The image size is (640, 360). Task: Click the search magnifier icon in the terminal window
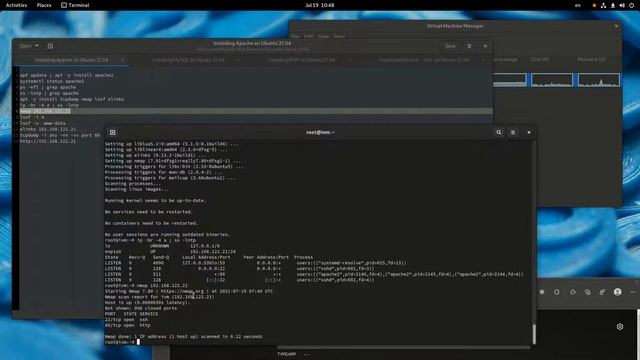pos(499,132)
